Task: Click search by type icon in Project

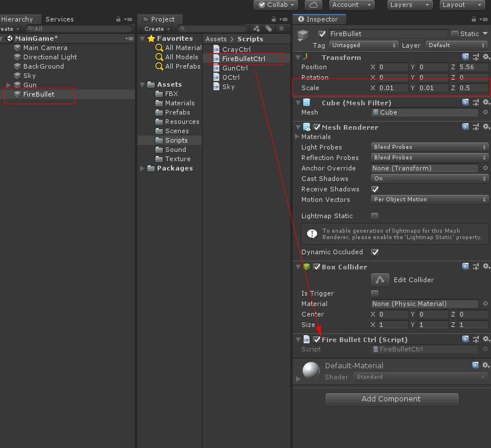Action: (x=256, y=29)
